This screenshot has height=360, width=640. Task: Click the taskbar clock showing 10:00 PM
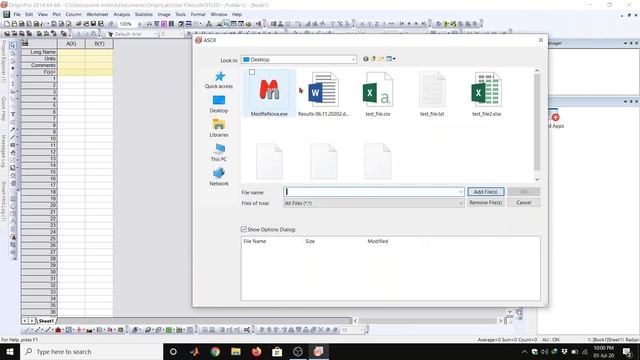click(x=604, y=351)
